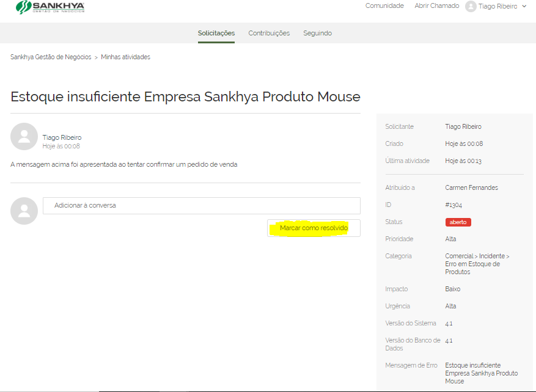536x392 pixels.
Task: Click the Mensagem de Erro value text
Action: [x=482, y=373]
